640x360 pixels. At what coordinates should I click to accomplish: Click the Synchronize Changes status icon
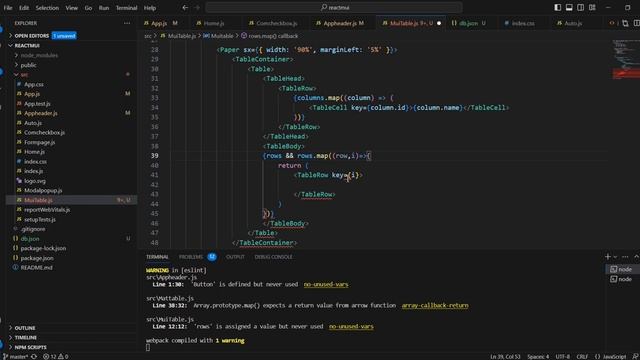click(34, 357)
